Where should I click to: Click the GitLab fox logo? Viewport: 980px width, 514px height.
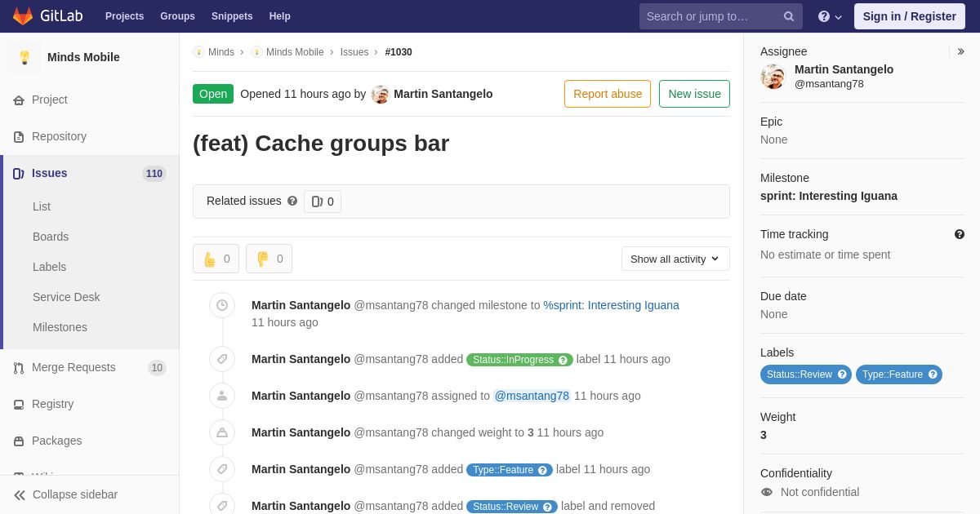tap(23, 16)
